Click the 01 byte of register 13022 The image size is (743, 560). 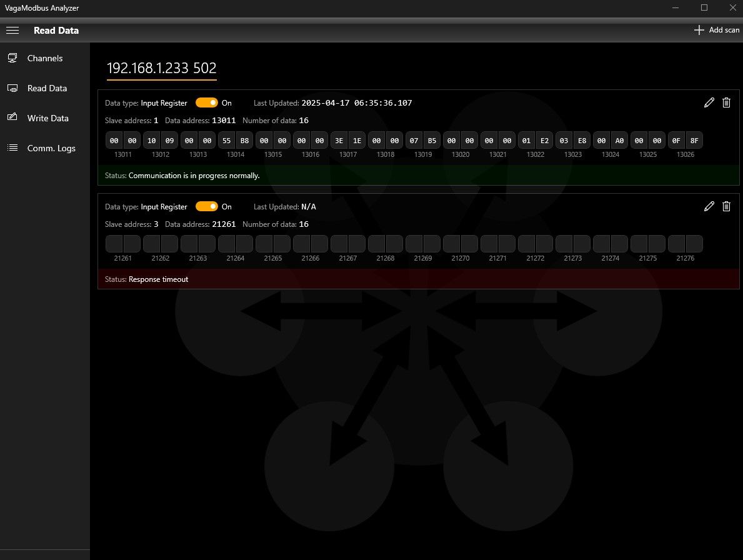click(526, 141)
